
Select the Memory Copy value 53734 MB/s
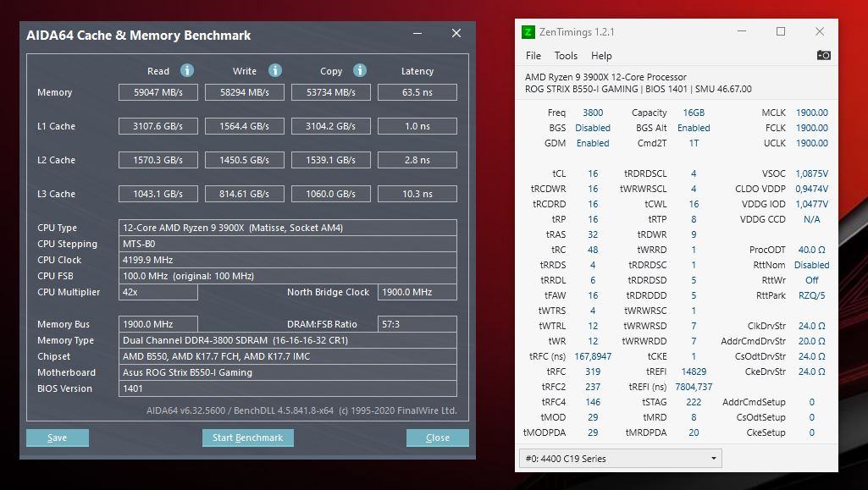click(331, 92)
